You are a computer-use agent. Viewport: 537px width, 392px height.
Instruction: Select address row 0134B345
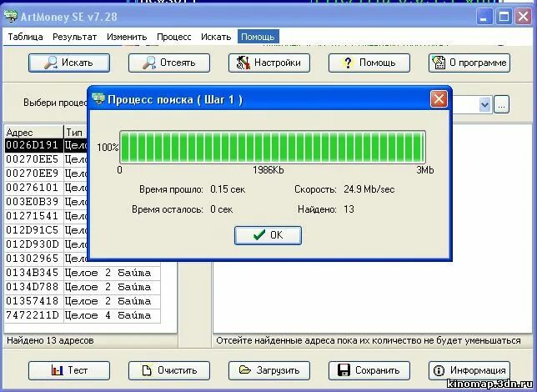click(83, 273)
